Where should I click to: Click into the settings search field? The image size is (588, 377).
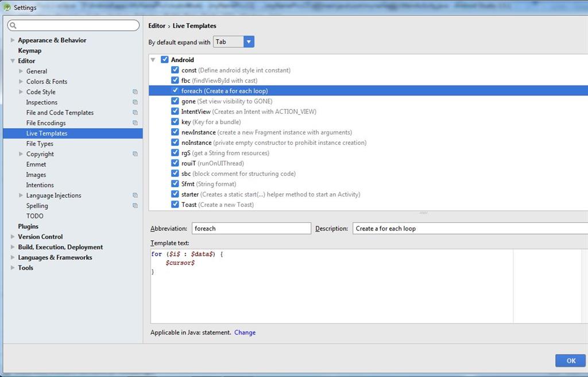point(73,25)
